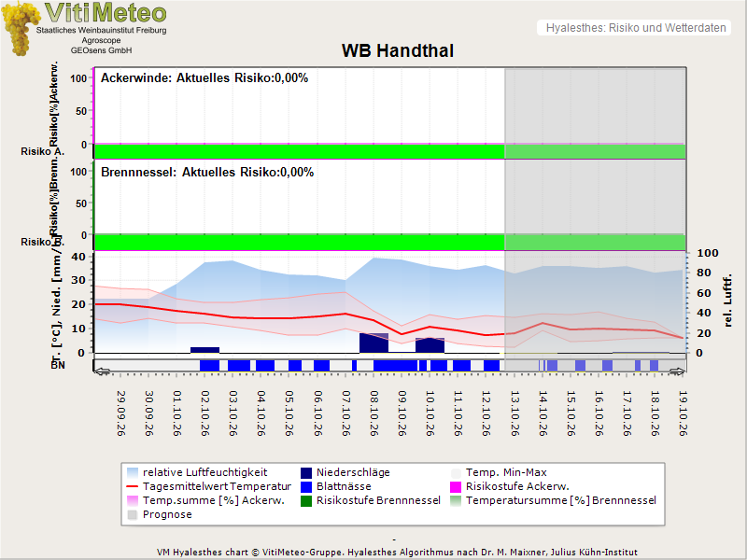Click the Niederschläge dark blue legend icon
Screen dimensions: 747x560
click(306, 473)
